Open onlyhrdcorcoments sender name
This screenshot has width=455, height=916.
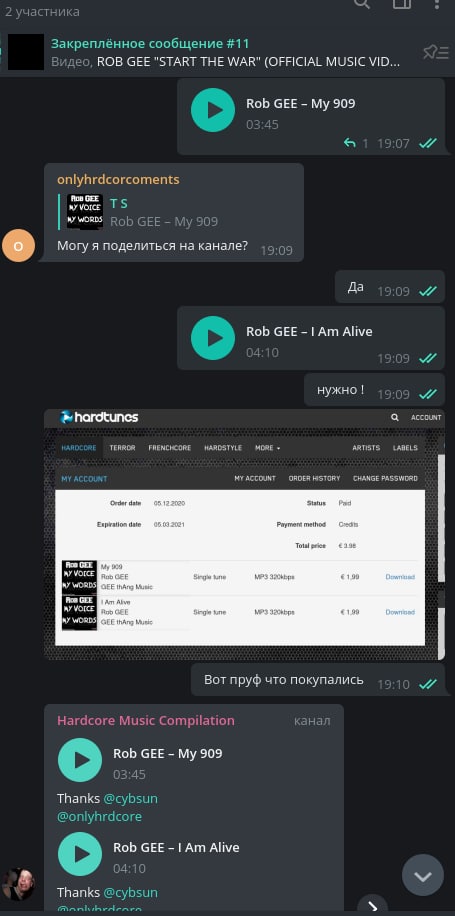118,179
